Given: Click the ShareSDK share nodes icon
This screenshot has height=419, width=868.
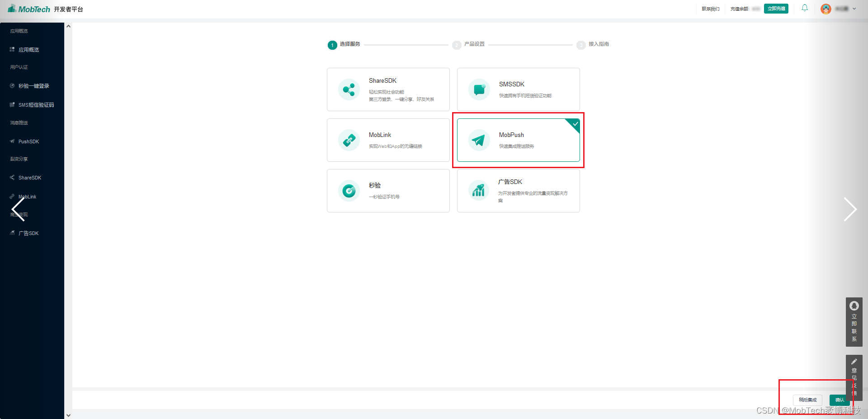Looking at the screenshot, I should tap(349, 89).
